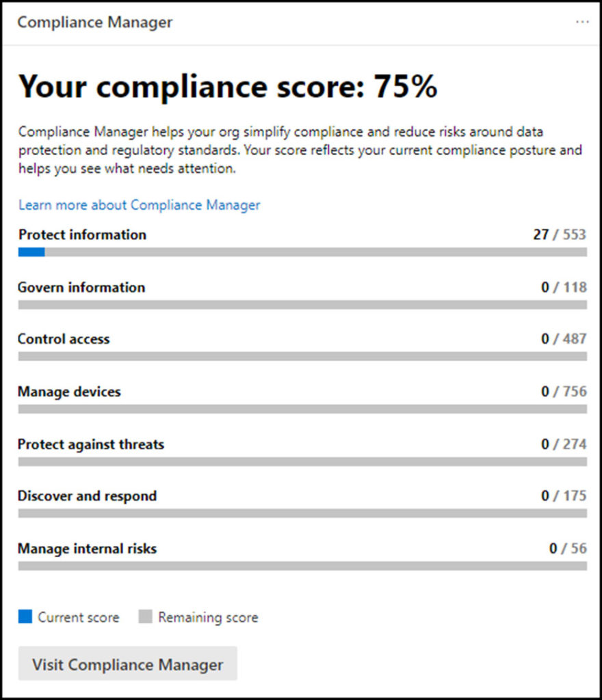Screen dimensions: 602x700
Task: Click the Govern information progress bar
Action: click(302, 305)
